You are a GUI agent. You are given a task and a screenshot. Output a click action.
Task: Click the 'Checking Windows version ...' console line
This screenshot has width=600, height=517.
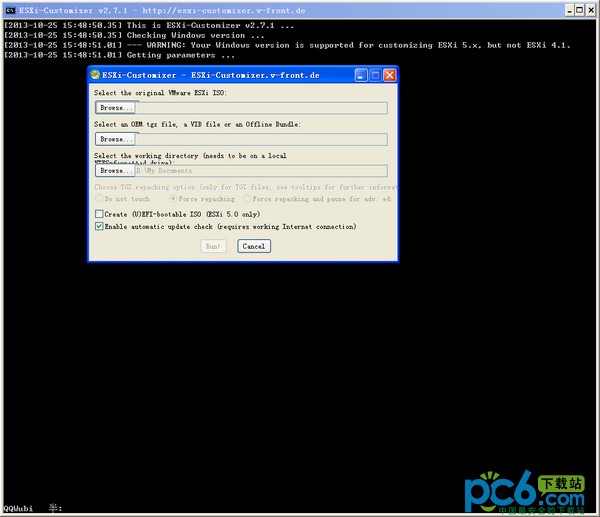tap(134, 35)
